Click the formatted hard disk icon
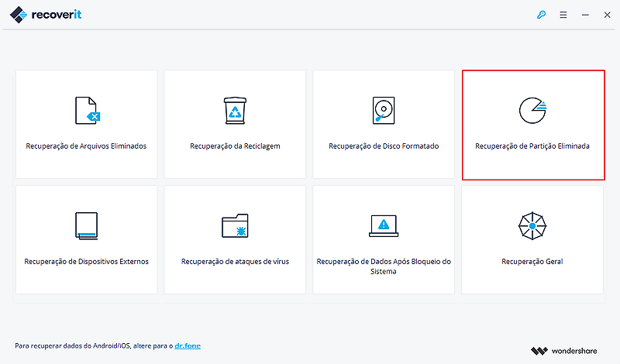620x364 pixels. pyautogui.click(x=384, y=110)
